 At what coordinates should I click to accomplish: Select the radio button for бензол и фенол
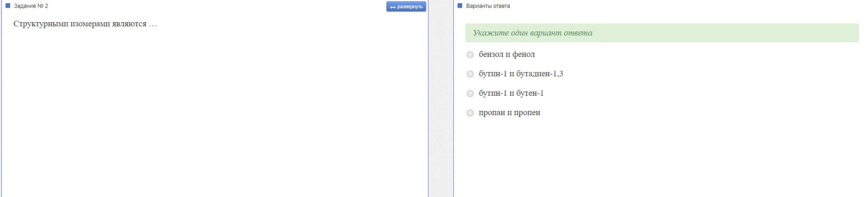470,55
